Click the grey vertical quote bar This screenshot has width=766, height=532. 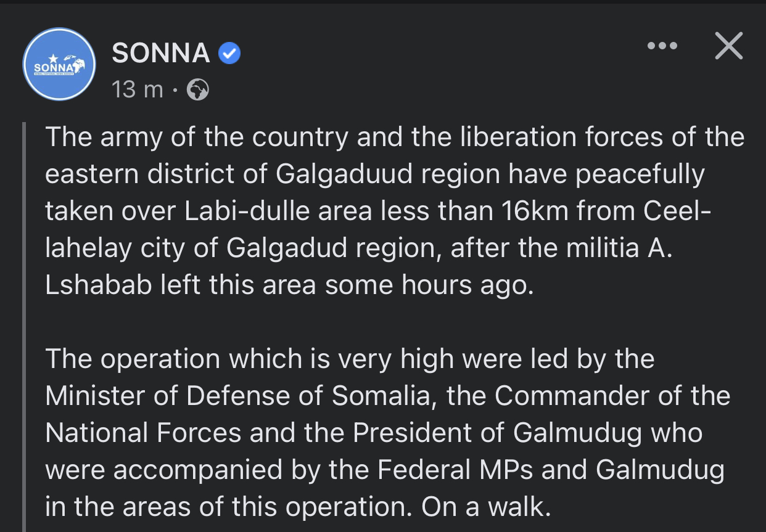pos(24,327)
